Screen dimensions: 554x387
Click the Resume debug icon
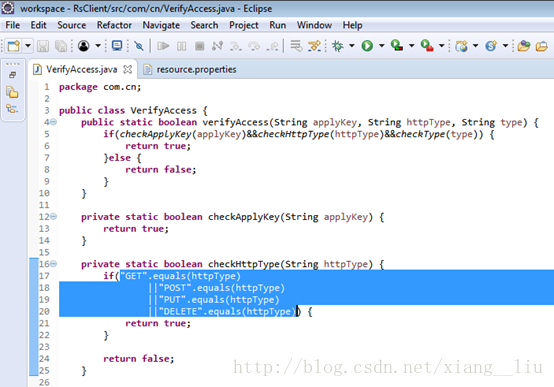[163, 46]
